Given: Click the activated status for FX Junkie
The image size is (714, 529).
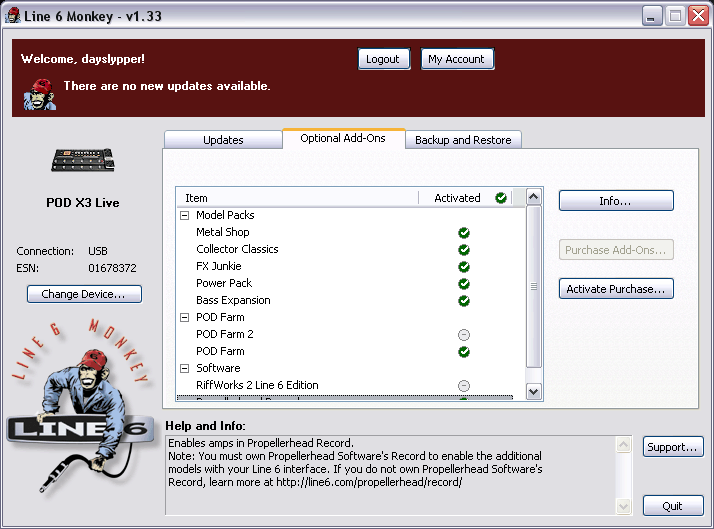Looking at the screenshot, I should 464,267.
